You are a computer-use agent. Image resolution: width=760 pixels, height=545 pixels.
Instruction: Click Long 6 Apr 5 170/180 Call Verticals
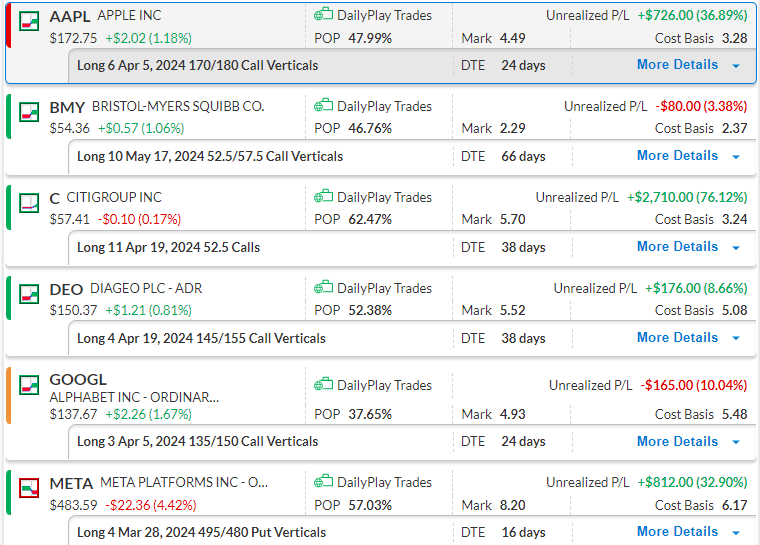point(198,65)
